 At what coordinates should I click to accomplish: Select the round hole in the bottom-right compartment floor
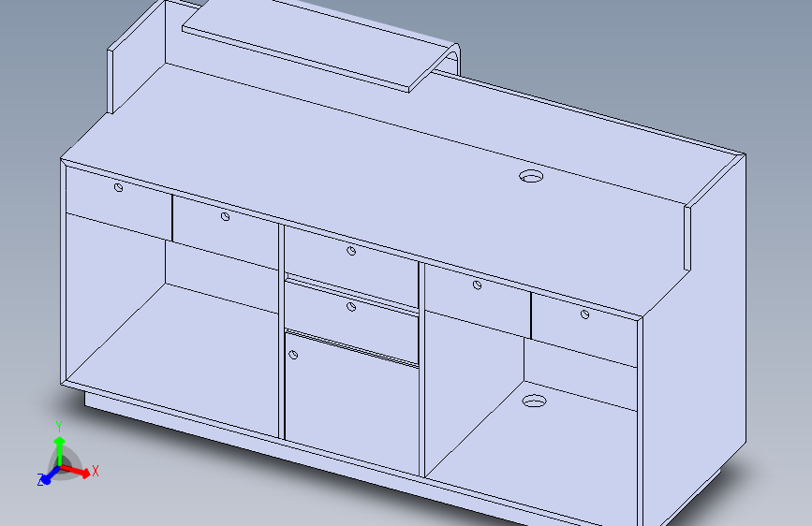(x=534, y=401)
